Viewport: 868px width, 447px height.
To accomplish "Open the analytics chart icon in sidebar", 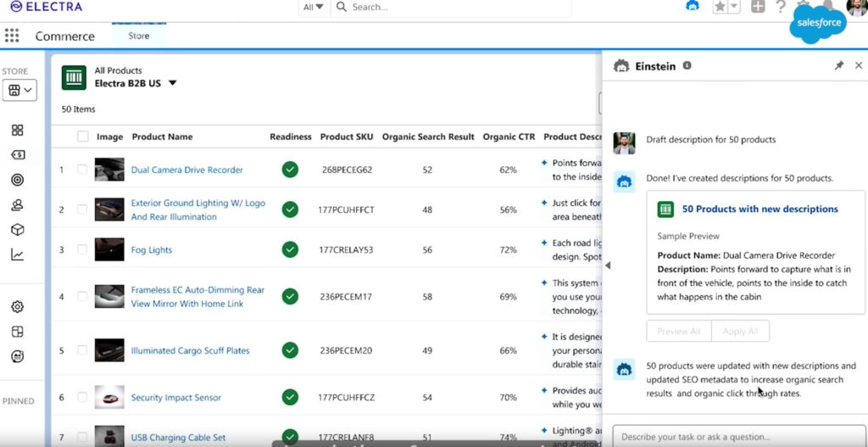I will click(17, 254).
